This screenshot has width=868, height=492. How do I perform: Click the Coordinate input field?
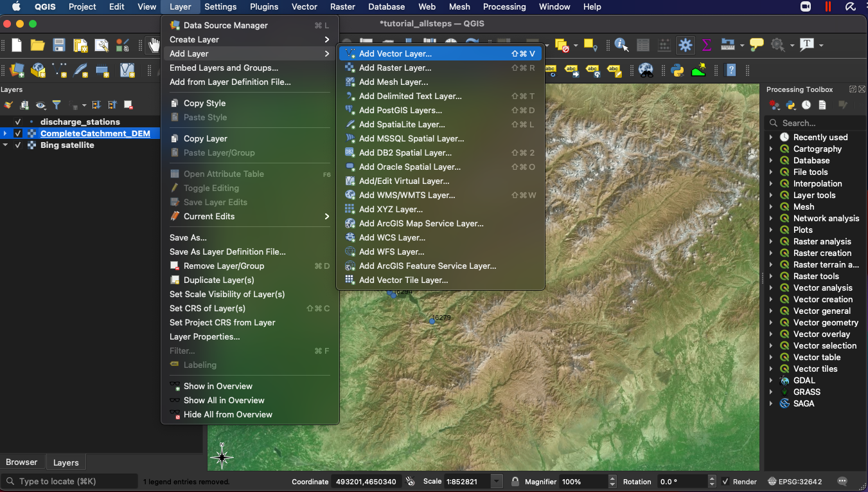tap(366, 481)
